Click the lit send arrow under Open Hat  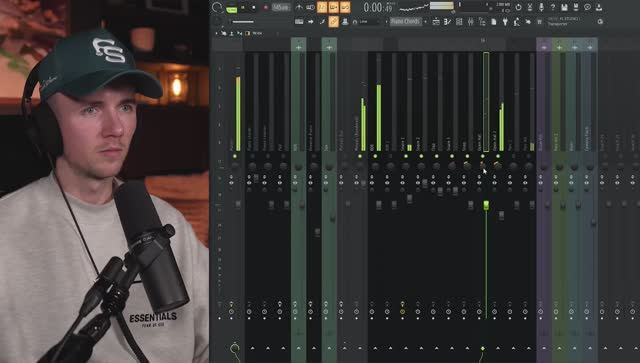point(483,348)
